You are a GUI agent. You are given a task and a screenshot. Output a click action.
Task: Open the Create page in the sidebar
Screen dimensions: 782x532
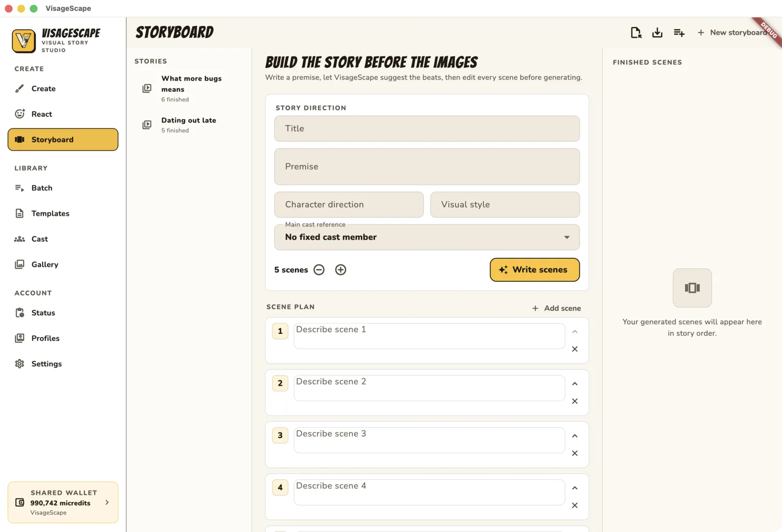[x=63, y=88]
